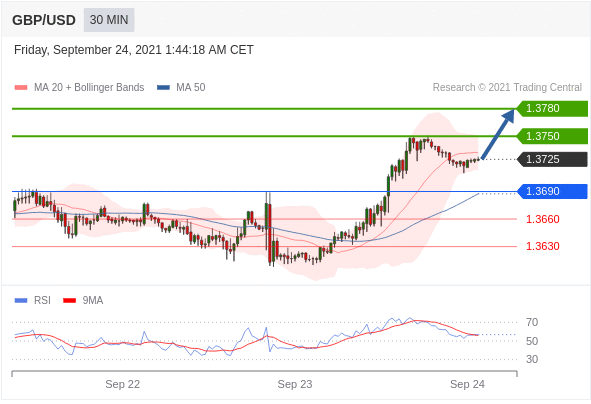
Task: Click the blue RSI legend swatch
Action: [x=21, y=300]
